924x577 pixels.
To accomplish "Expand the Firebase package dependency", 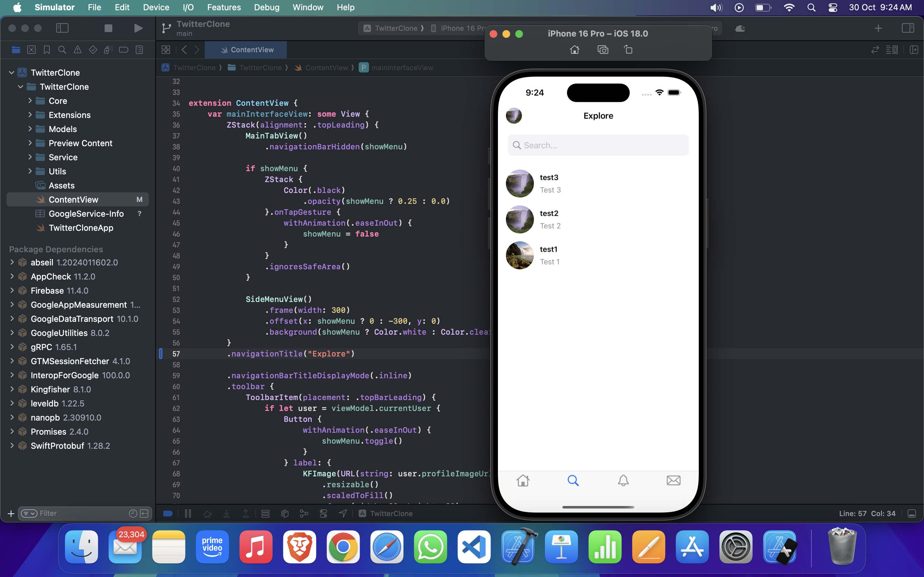I will point(12,290).
